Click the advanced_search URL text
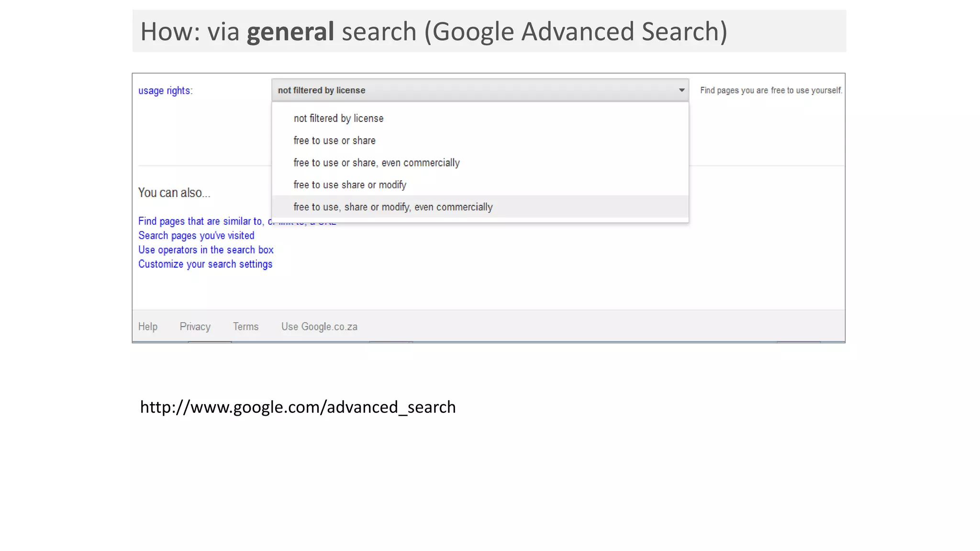The image size is (980, 551). pos(297,407)
